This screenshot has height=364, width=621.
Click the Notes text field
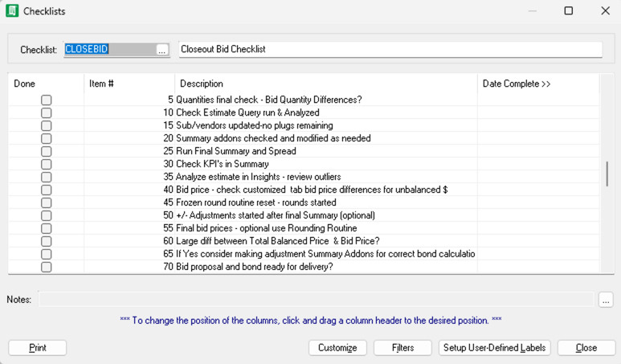click(316, 300)
